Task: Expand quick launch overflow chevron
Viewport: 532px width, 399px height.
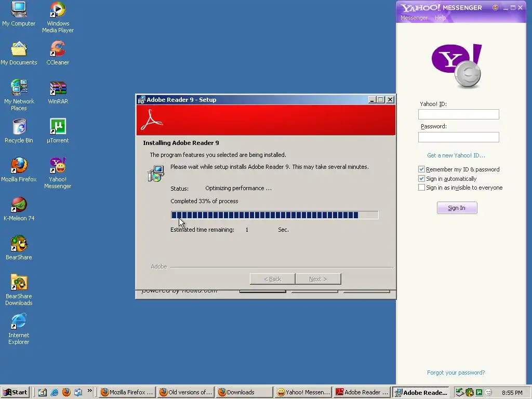Action: tap(89, 391)
